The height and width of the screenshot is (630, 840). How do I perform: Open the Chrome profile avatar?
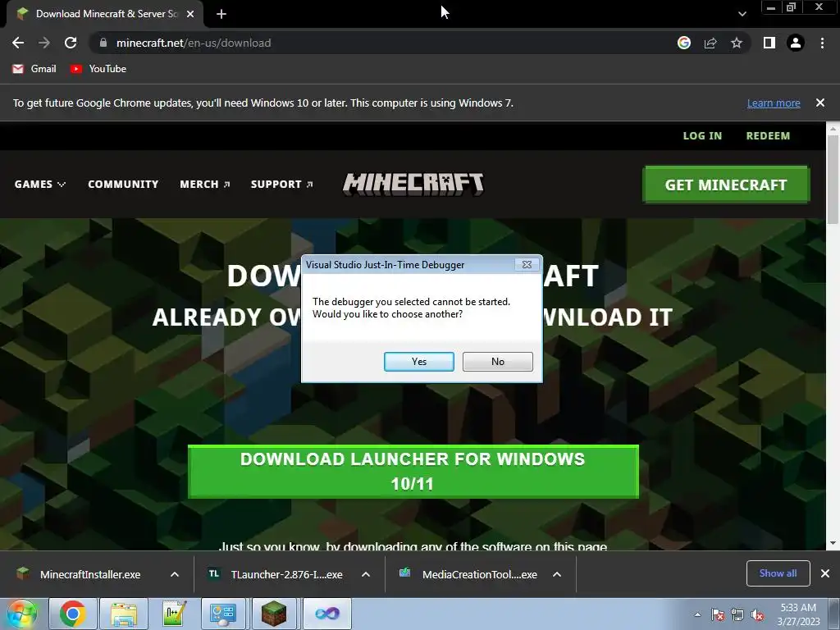point(796,43)
